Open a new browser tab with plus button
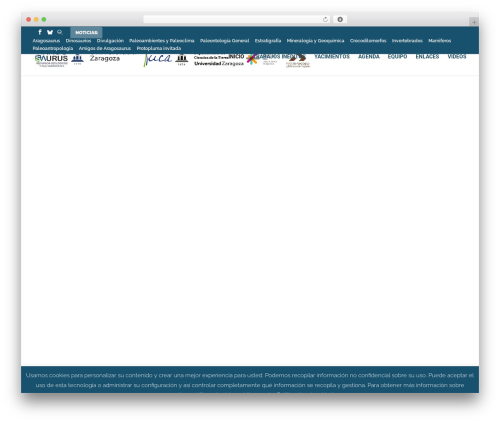 coord(474,22)
